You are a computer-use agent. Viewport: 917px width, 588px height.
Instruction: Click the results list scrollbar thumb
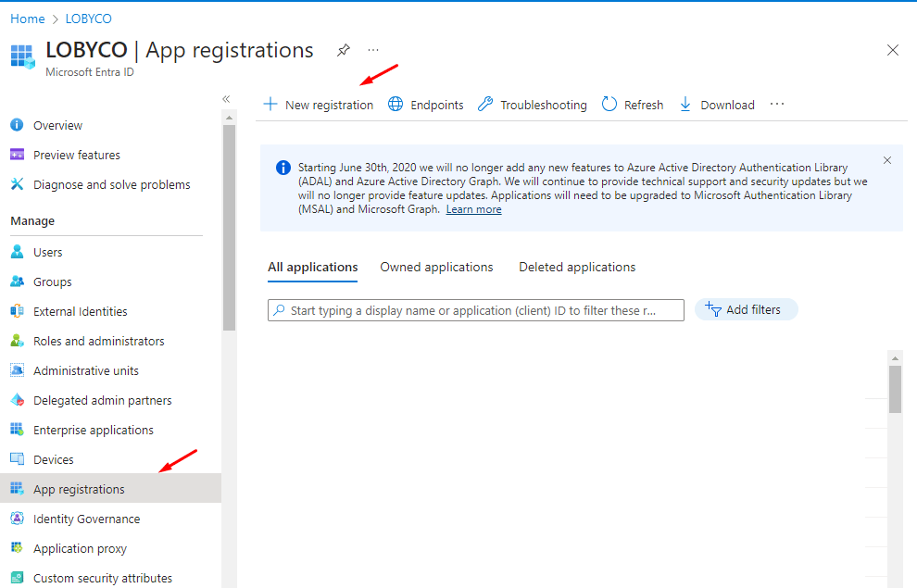click(895, 389)
